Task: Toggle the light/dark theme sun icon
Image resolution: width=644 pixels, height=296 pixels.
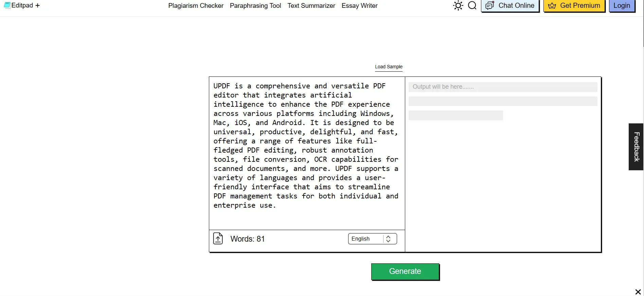Action: pos(458,5)
